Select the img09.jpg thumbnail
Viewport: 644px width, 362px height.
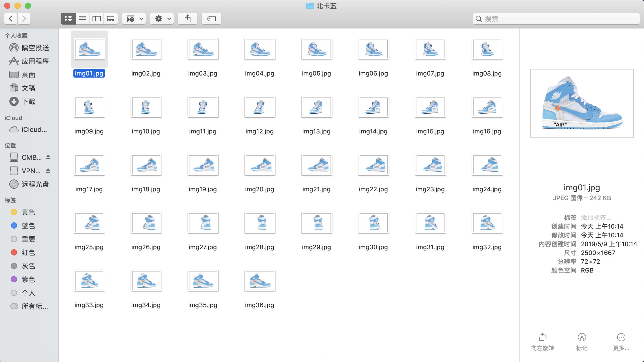89,107
